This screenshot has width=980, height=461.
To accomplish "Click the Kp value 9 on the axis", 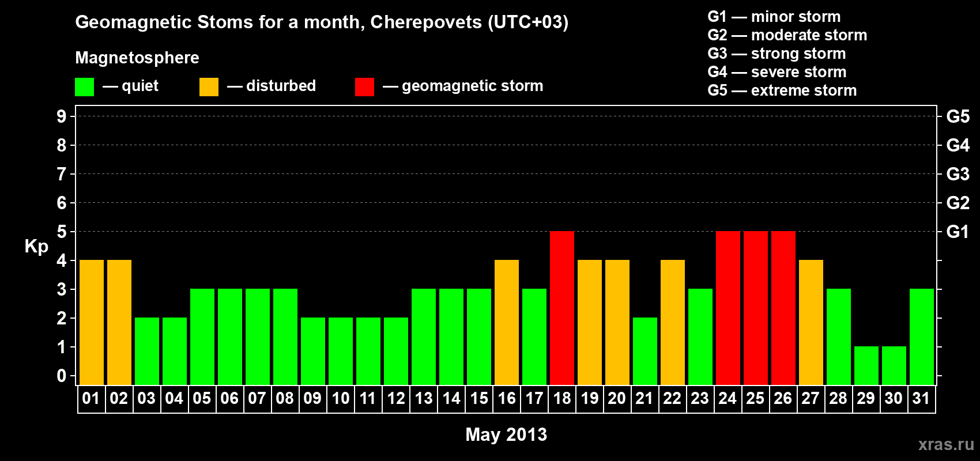I will coord(62,116).
